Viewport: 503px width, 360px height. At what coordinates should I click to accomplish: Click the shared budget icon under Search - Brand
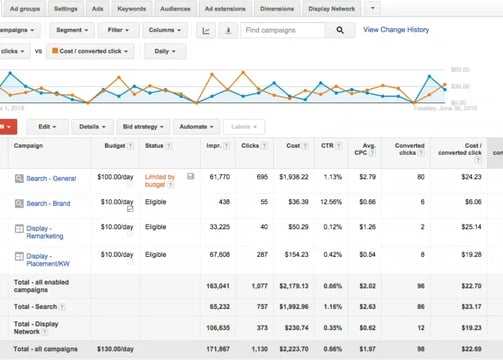click(x=130, y=209)
